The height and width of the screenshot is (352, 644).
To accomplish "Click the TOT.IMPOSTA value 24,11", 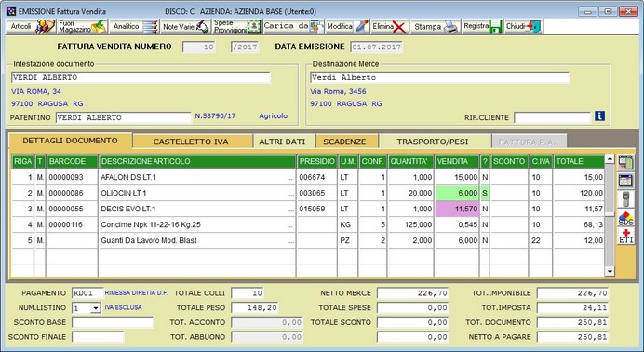I will pyautogui.click(x=572, y=307).
